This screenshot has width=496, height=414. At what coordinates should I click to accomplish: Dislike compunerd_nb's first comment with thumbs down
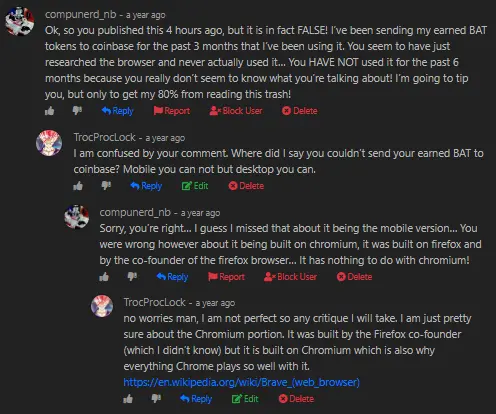(77, 110)
